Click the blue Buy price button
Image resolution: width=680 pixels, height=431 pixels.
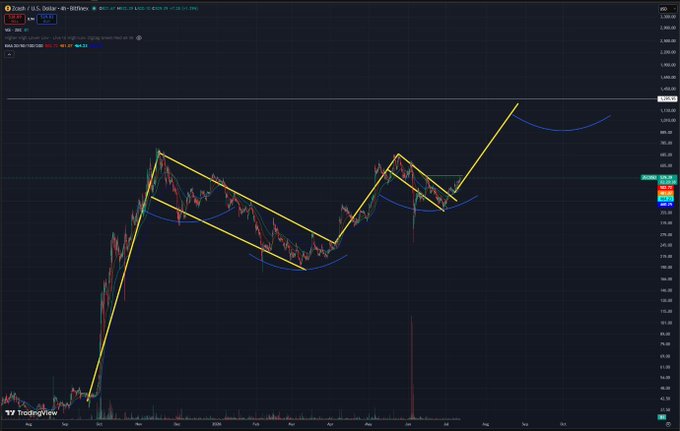[46, 19]
